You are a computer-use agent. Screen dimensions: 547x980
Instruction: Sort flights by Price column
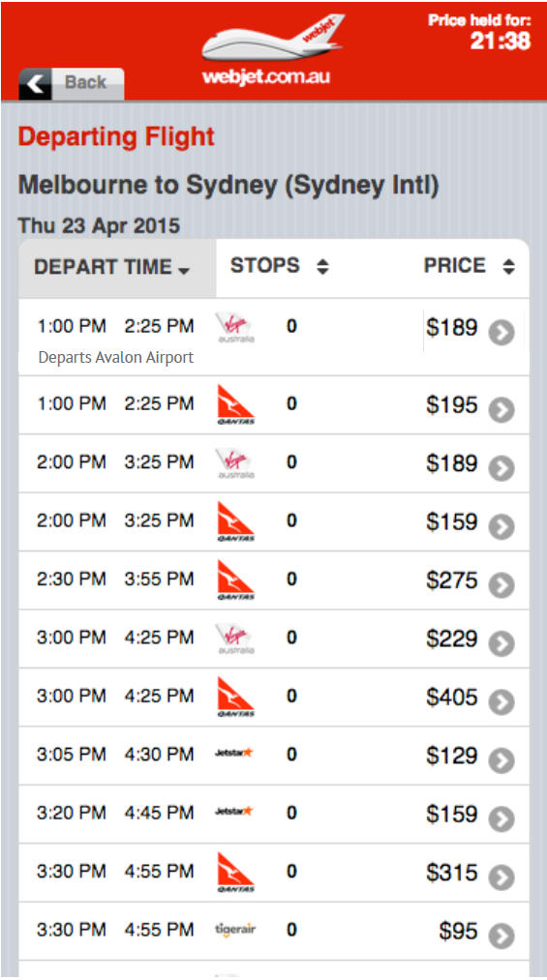[x=469, y=266]
